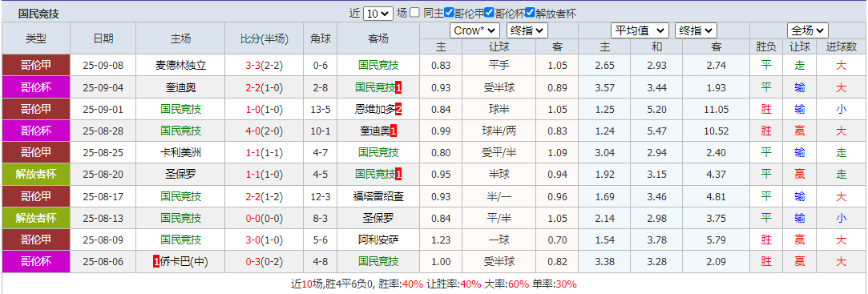Click the draw odds 5.47

pyautogui.click(x=656, y=131)
